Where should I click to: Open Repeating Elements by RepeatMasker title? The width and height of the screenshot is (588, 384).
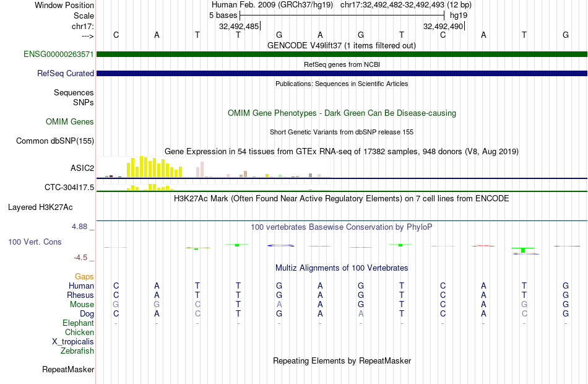click(x=342, y=360)
